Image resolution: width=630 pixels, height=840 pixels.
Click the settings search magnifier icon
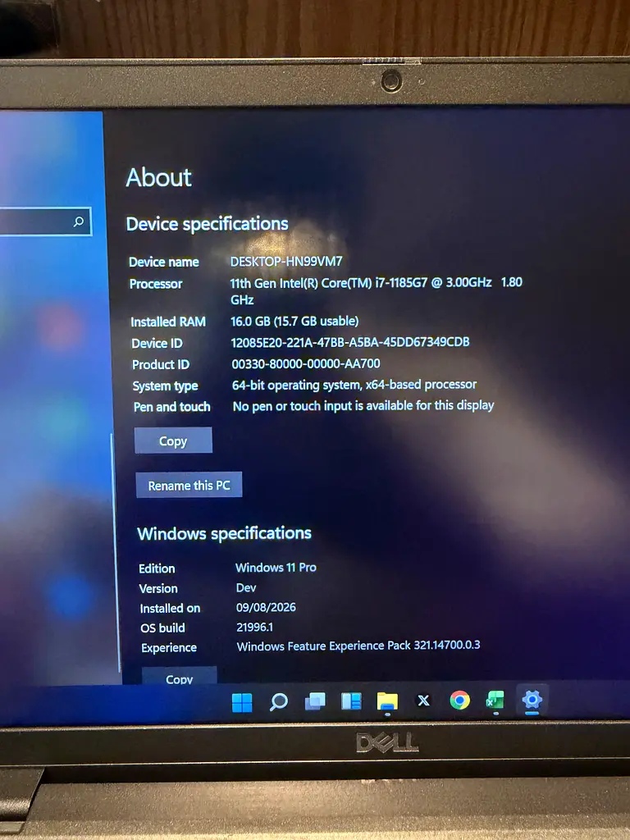(x=79, y=221)
